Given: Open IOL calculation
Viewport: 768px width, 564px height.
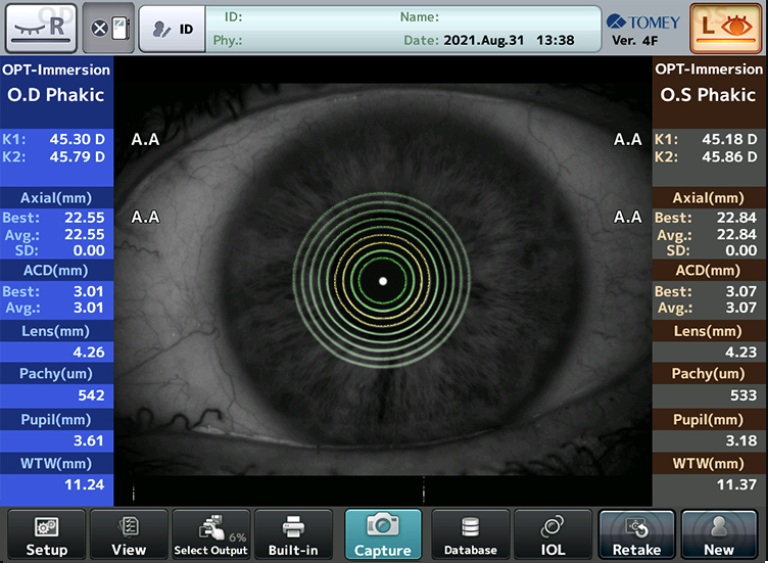Looking at the screenshot, I should 553,534.
